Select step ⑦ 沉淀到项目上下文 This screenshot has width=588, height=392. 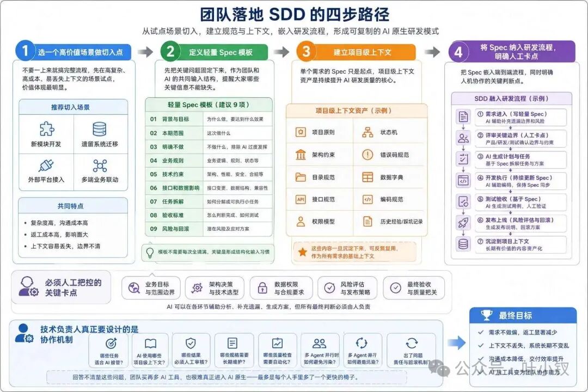point(520,244)
